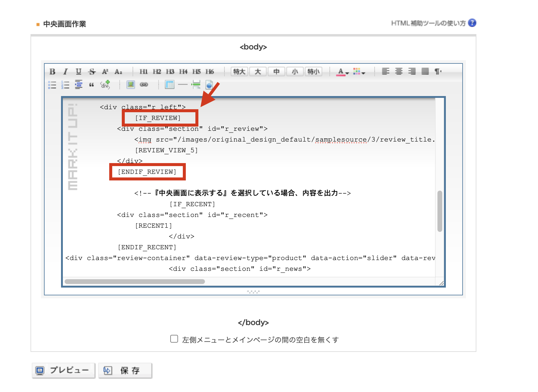Image resolution: width=538 pixels, height=392 pixels.
Task: Apply italic formatting with the I icon
Action: coord(66,72)
